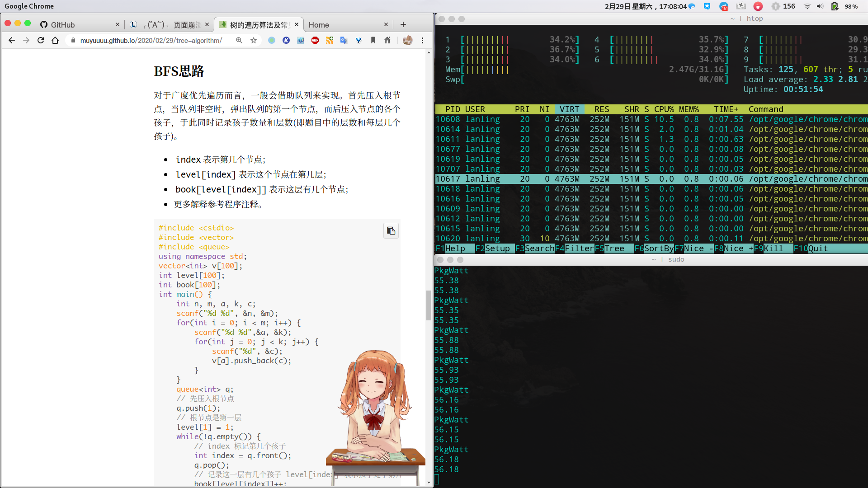The width and height of the screenshot is (868, 488).
Task: Click the AdBlock Plus extension icon
Action: [x=315, y=40]
